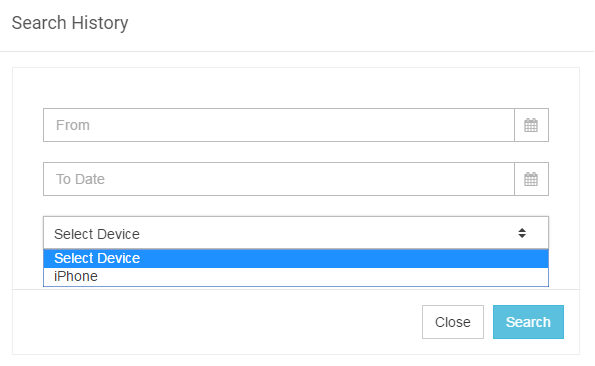Open the From date calendar picker
The height and width of the screenshot is (366, 595).
[531, 125]
